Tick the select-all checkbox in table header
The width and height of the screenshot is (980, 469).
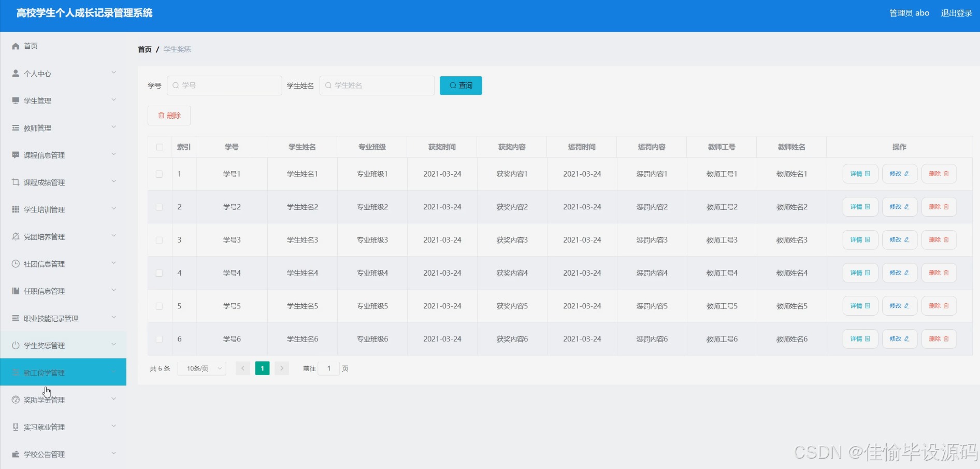pos(160,147)
